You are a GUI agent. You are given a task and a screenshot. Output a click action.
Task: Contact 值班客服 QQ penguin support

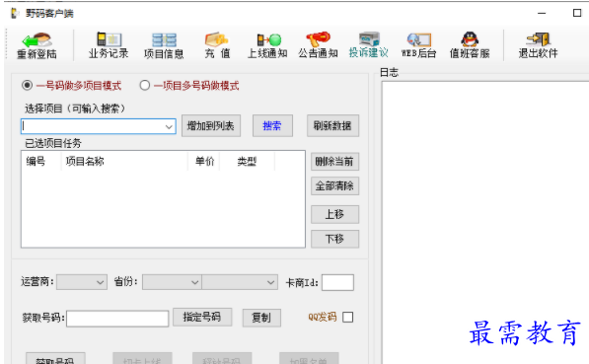470,45
